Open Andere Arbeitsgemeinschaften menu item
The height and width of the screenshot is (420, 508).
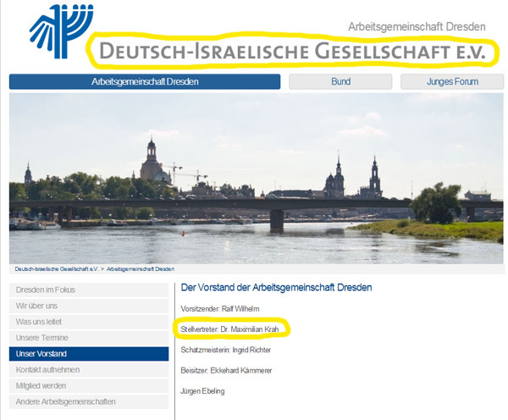coord(89,402)
